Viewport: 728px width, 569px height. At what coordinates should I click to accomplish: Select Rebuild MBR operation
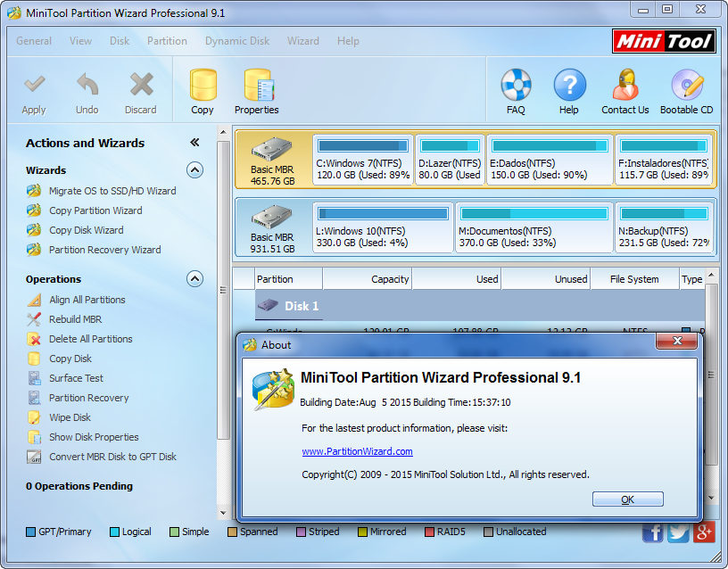pos(75,319)
